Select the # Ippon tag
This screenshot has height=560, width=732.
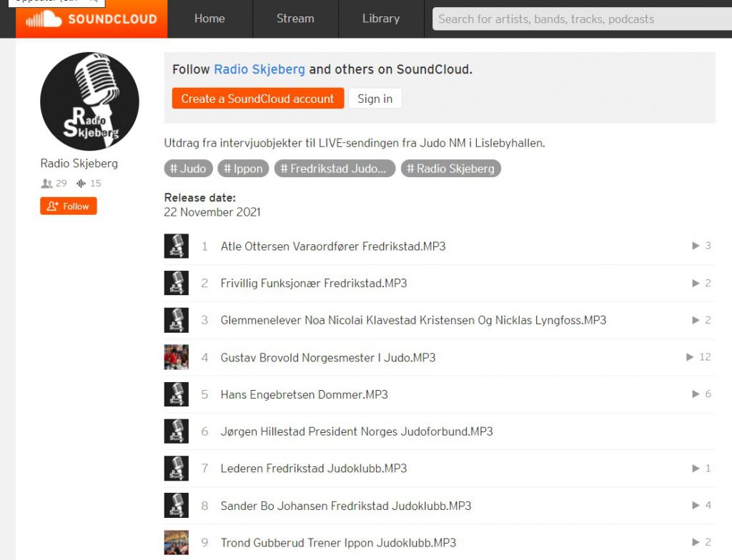tap(243, 169)
